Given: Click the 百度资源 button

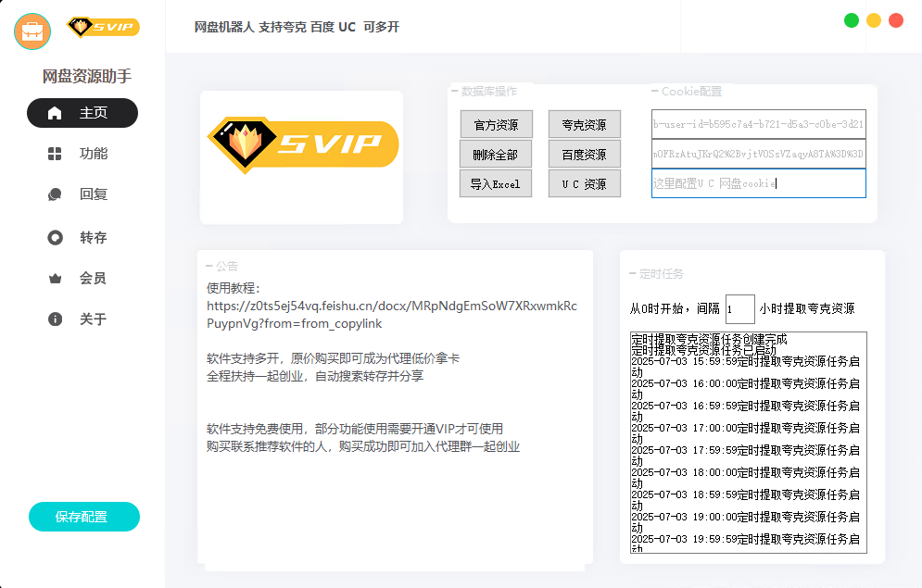Looking at the screenshot, I should click(584, 155).
